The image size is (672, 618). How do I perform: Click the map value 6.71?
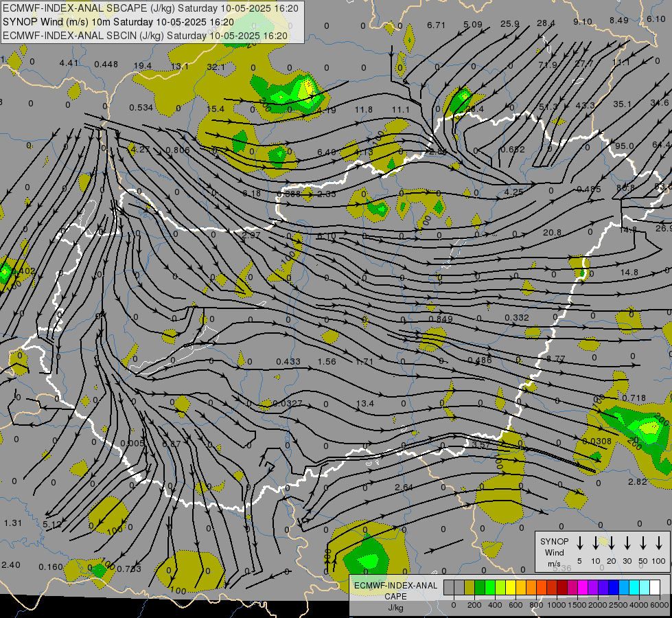click(437, 25)
